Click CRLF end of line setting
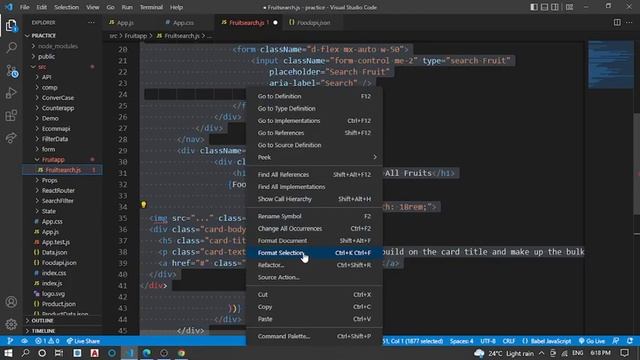The image size is (640, 360). click(509, 341)
